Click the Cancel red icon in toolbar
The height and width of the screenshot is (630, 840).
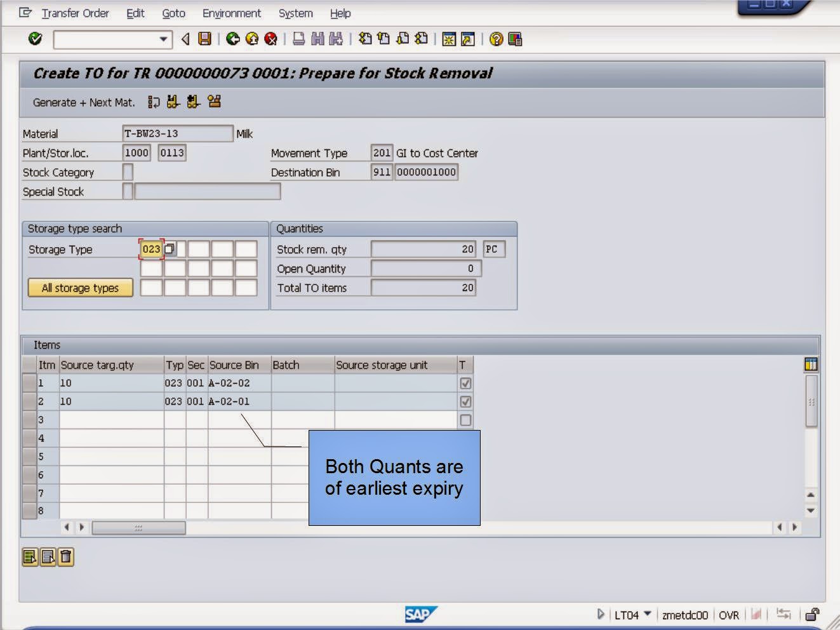270,39
